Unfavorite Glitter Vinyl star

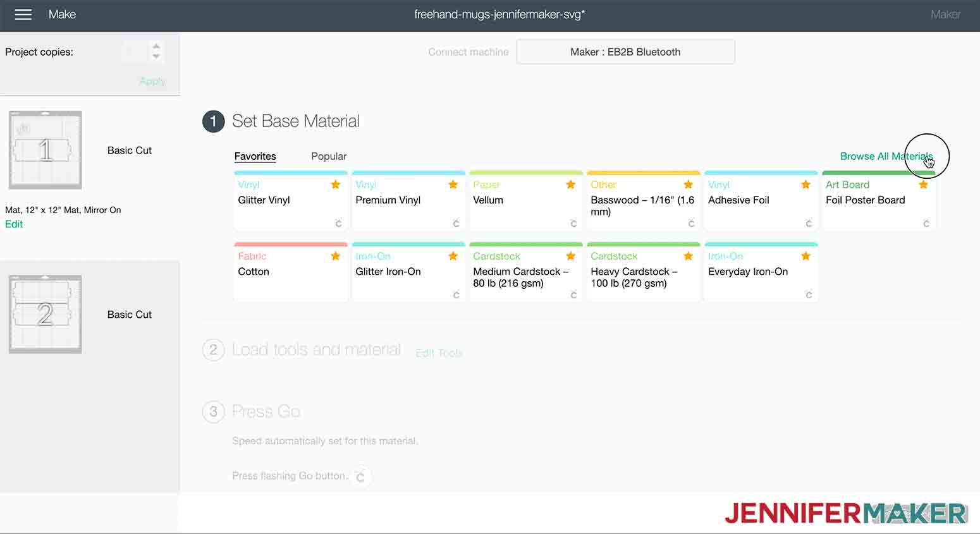336,185
